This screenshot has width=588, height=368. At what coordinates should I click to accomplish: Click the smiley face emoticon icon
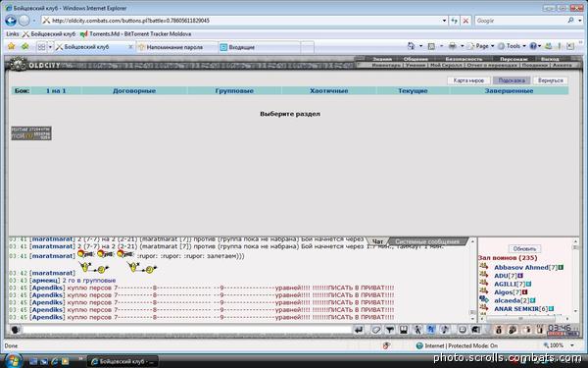[463, 330]
